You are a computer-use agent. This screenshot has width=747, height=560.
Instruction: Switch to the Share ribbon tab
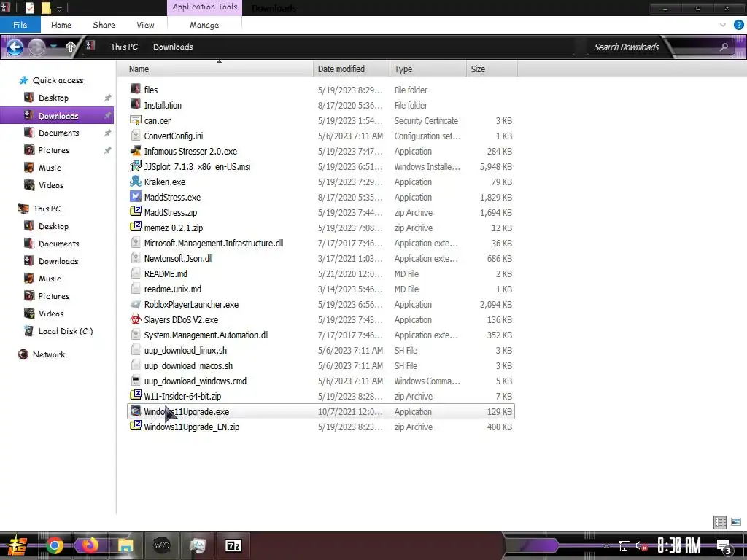point(104,25)
